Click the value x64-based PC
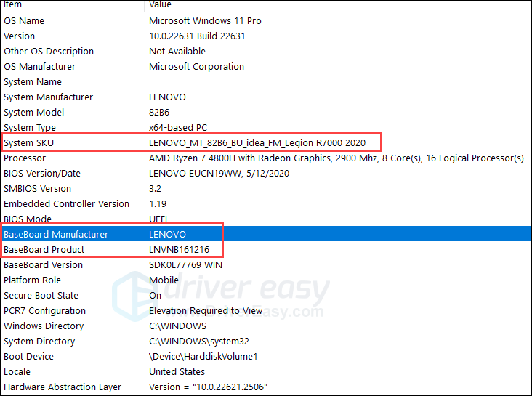 pos(178,128)
